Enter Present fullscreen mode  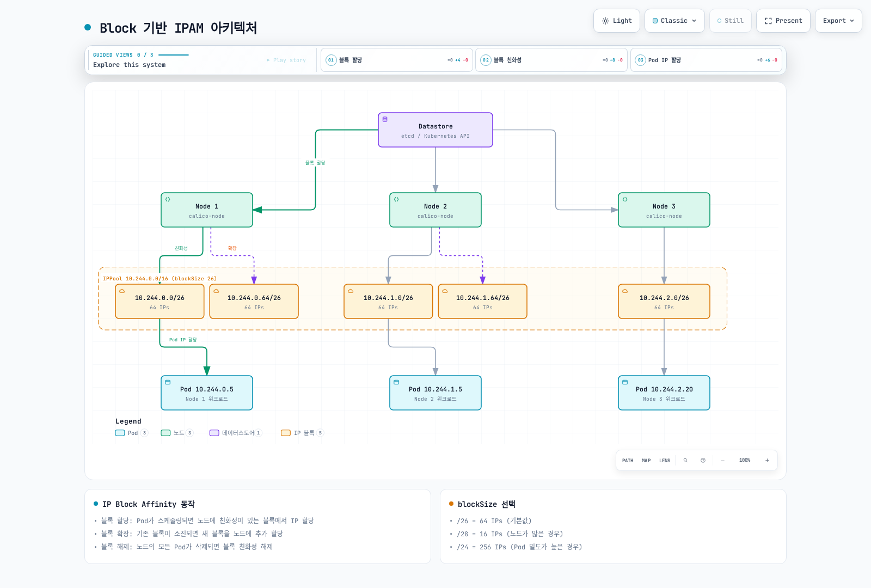(783, 21)
